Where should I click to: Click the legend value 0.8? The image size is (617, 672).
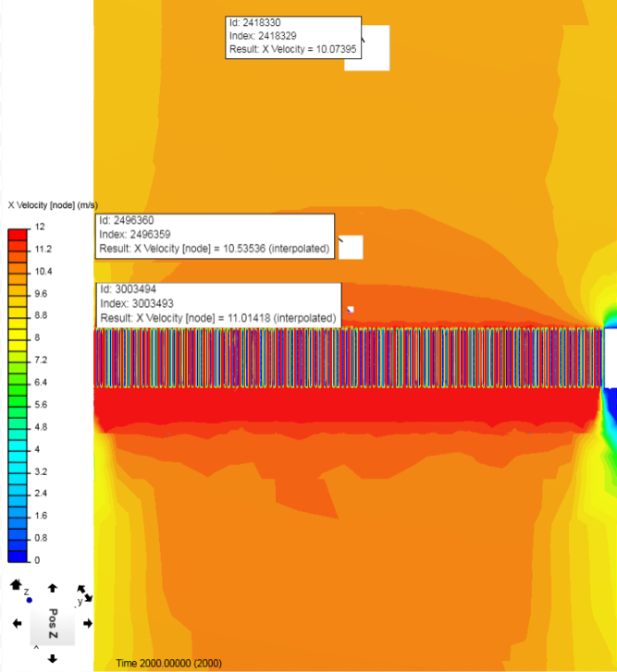pos(41,538)
